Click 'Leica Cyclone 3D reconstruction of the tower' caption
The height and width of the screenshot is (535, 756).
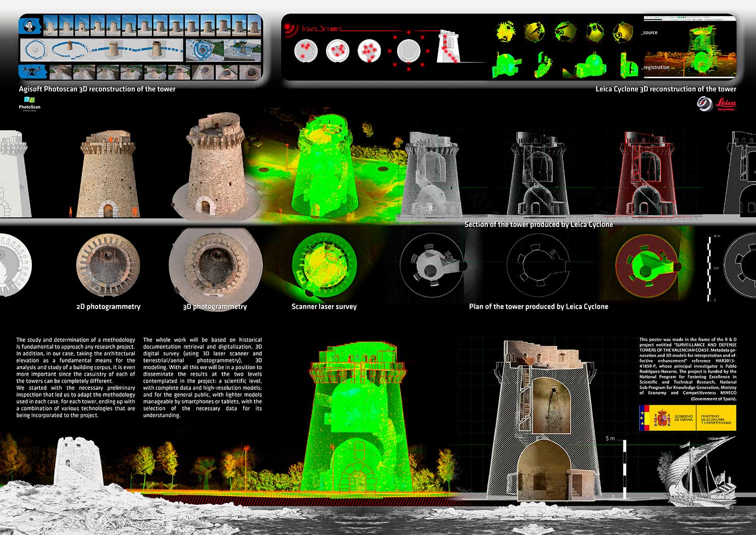point(666,89)
